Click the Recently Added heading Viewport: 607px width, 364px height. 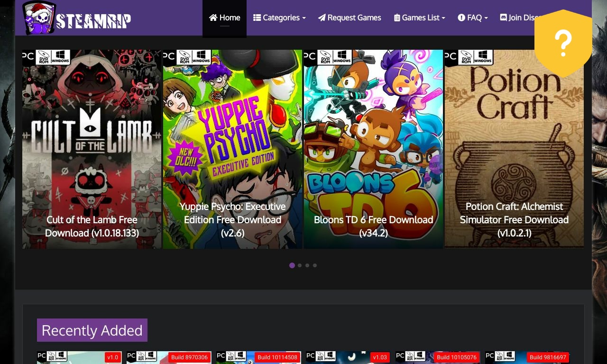pos(92,330)
